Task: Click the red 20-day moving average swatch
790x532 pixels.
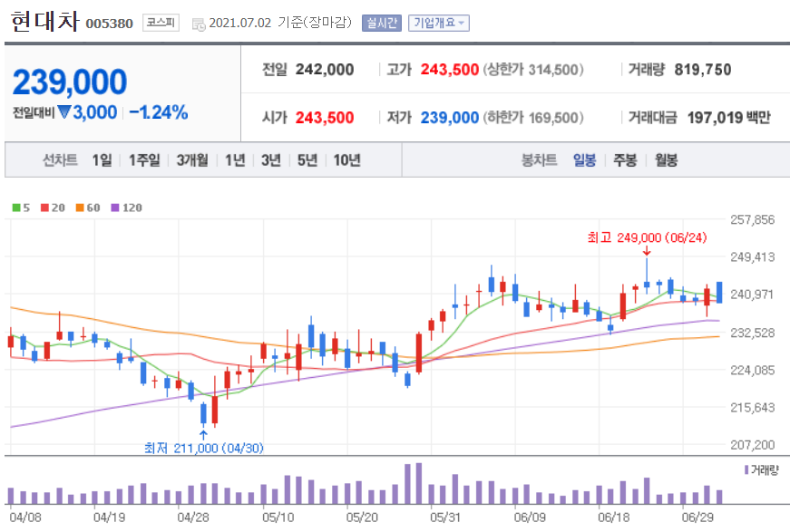Action: 44,208
